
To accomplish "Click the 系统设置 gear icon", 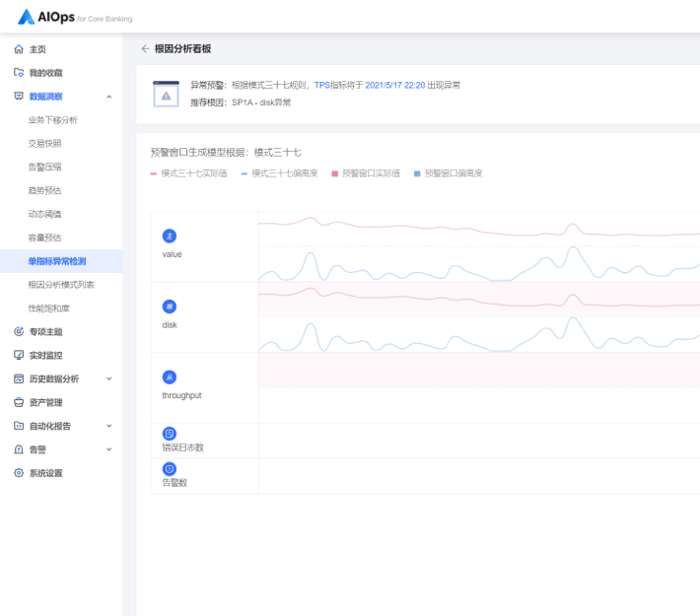I will click(x=19, y=473).
